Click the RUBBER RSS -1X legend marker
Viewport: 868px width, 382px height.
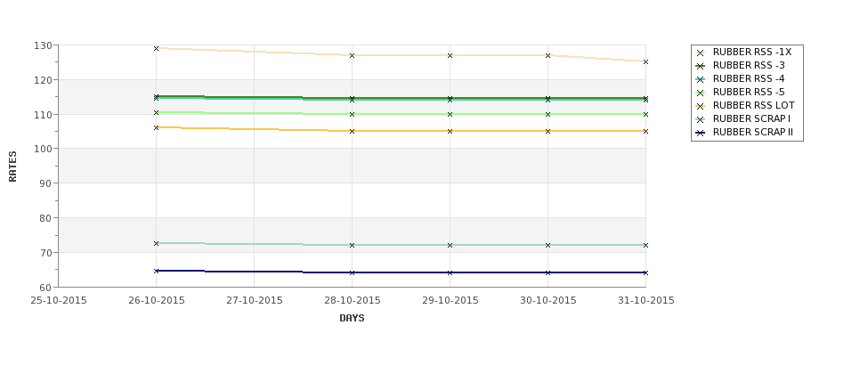(701, 53)
